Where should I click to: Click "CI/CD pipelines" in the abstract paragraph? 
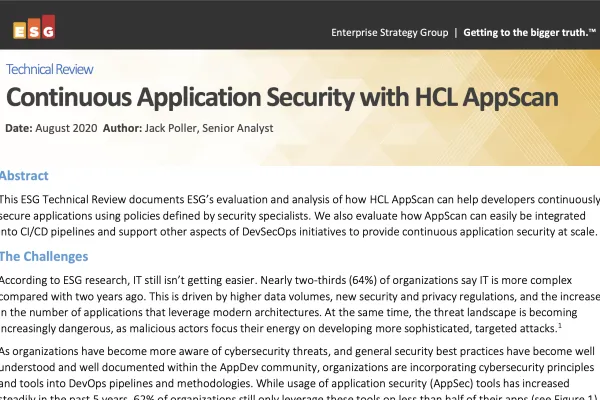click(60, 231)
